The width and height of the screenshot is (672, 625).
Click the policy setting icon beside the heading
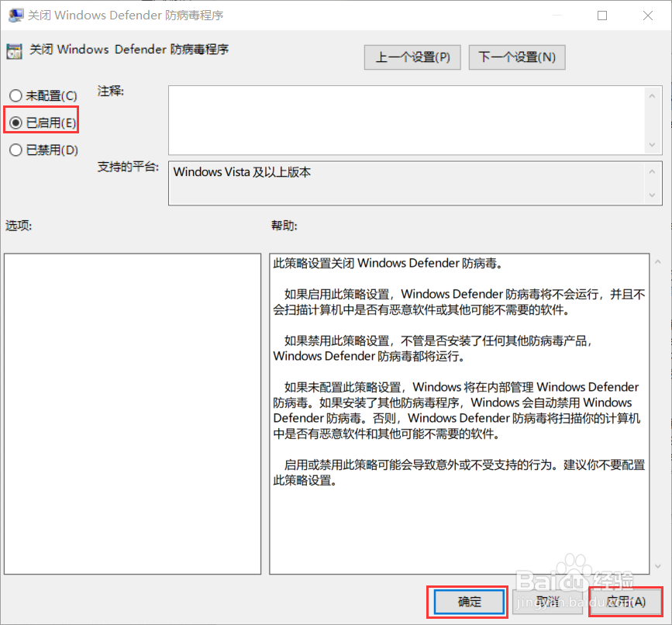click(x=14, y=51)
